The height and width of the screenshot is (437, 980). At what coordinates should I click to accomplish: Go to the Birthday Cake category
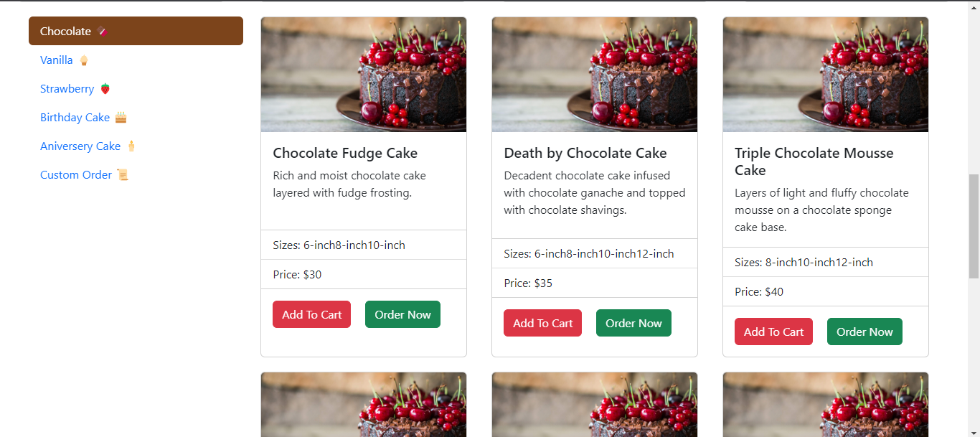[75, 118]
